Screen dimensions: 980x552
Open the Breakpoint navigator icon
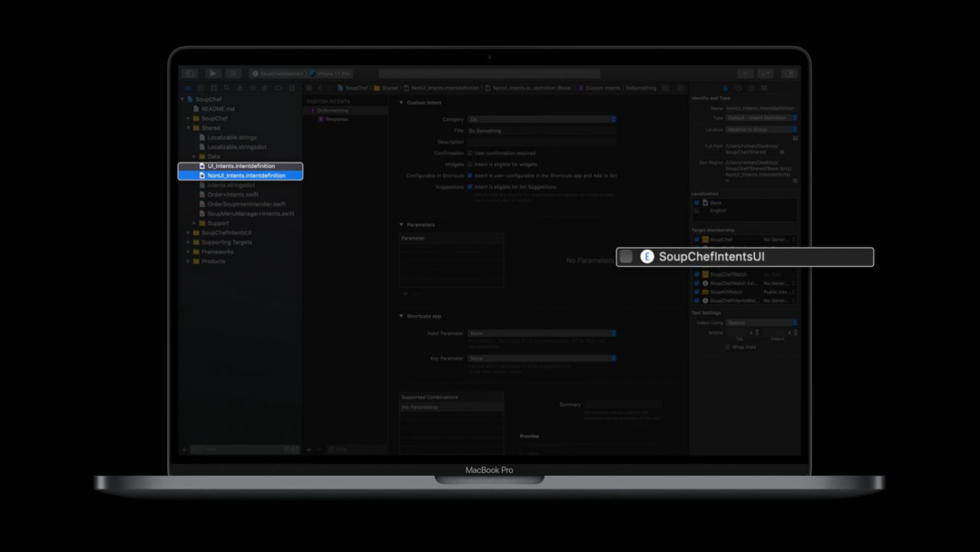click(x=279, y=88)
